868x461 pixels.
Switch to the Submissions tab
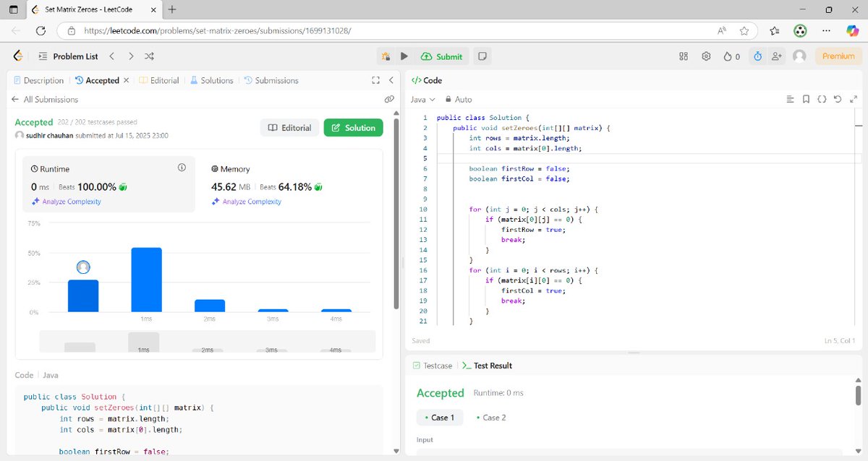coord(271,80)
